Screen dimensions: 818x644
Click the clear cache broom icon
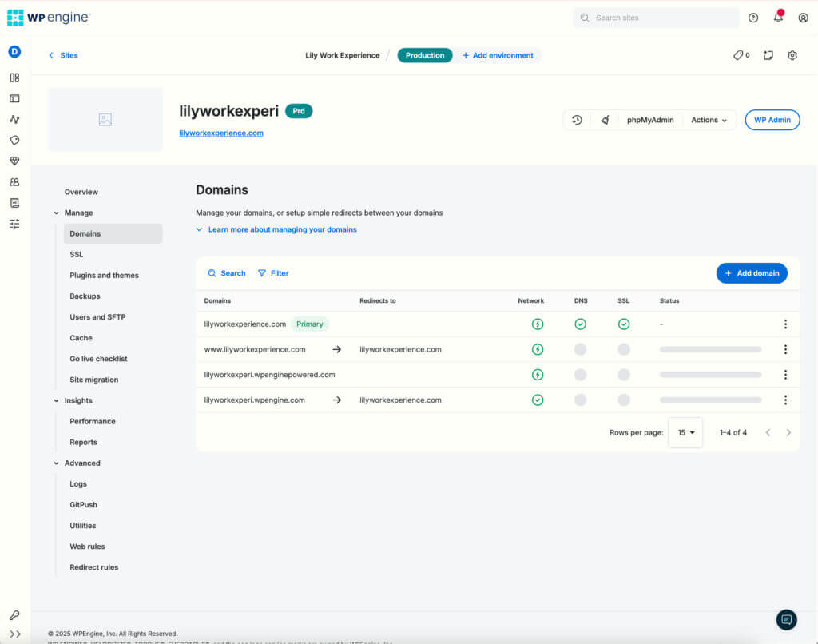coord(606,120)
